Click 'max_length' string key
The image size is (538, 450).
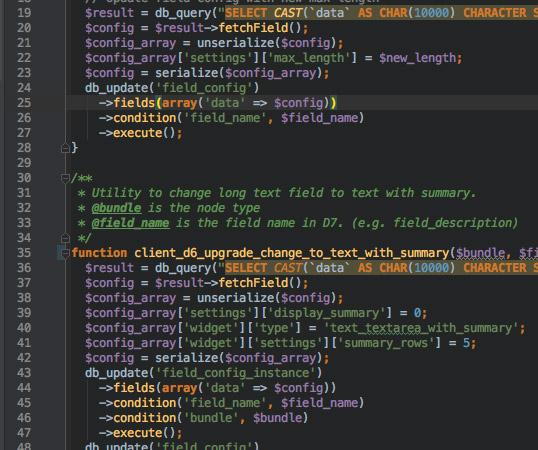coord(309,58)
